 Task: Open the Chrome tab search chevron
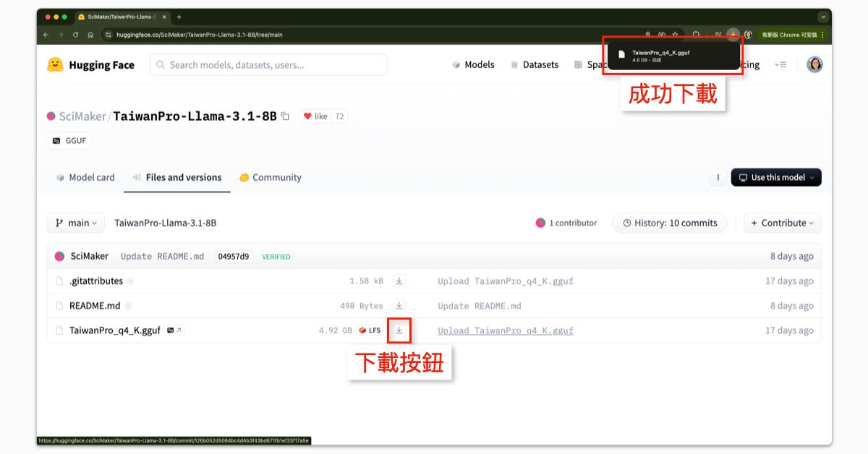click(x=823, y=17)
